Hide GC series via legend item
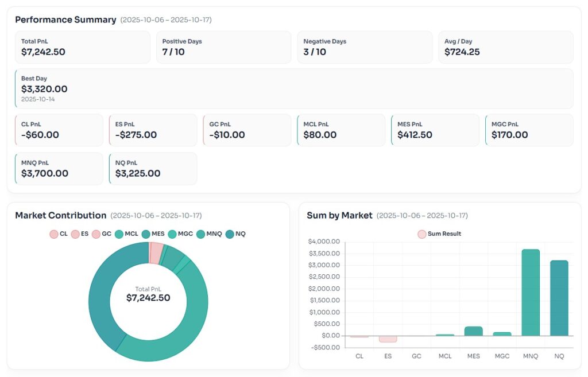The width and height of the screenshot is (588, 377). (102, 234)
